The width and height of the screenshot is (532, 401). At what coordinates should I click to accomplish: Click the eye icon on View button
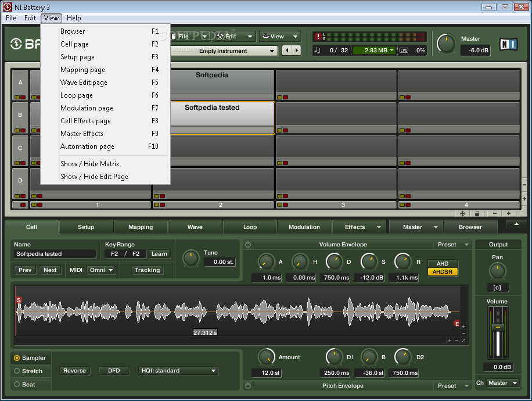(x=265, y=36)
